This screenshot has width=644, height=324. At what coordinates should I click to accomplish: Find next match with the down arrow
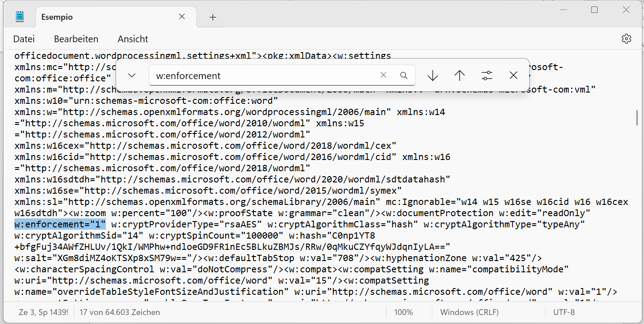coord(433,75)
